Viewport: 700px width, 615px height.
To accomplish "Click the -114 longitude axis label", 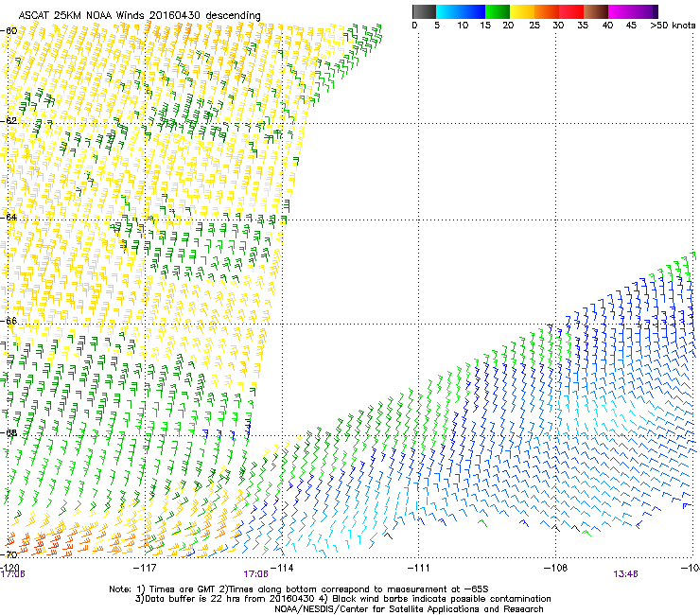I will coord(283,567).
